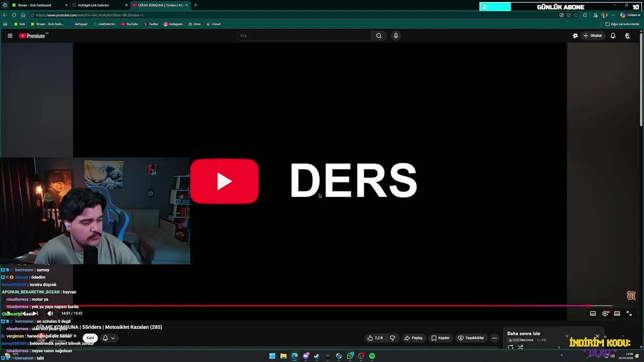Open WhatsApp from the taskbar
The image size is (644, 362).
pyautogui.click(x=350, y=356)
